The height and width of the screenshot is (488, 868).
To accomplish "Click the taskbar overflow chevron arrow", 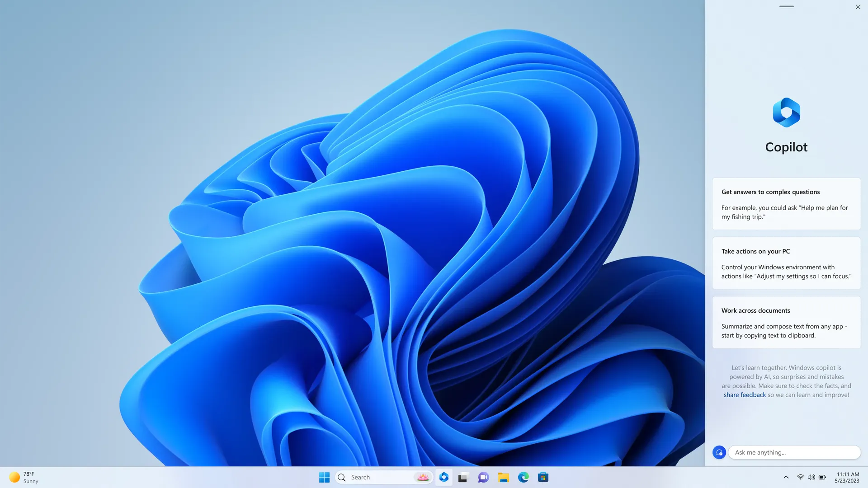I will [x=786, y=477].
